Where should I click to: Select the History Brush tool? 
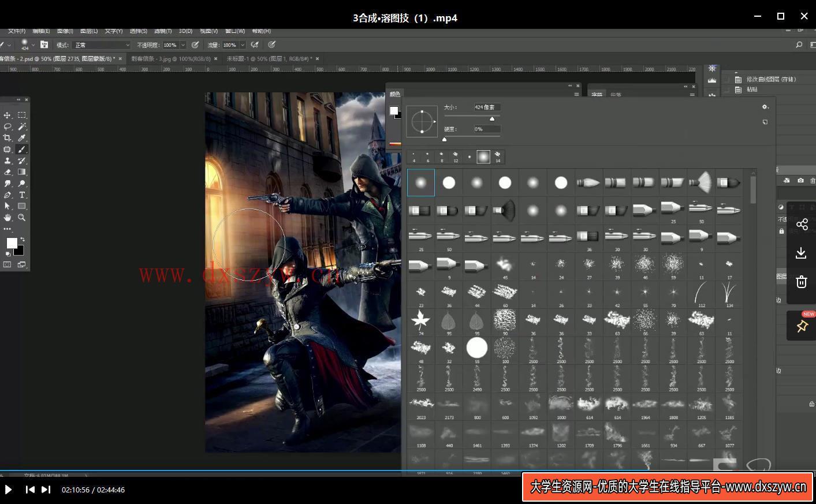[22, 161]
